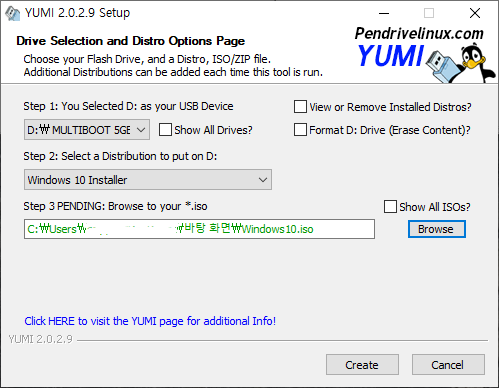499x388 pixels.
Task: Close the YUMI Setup window
Action: pyautogui.click(x=475, y=13)
